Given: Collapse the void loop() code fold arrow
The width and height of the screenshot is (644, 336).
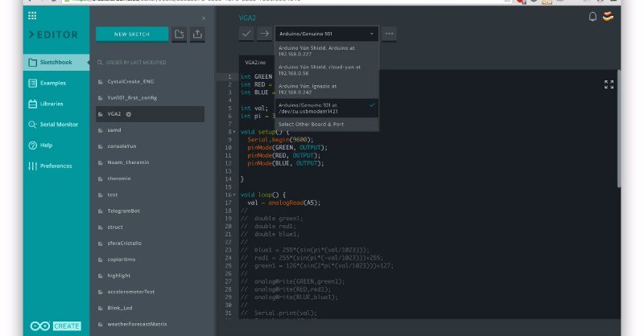Looking at the screenshot, I should [234, 195].
